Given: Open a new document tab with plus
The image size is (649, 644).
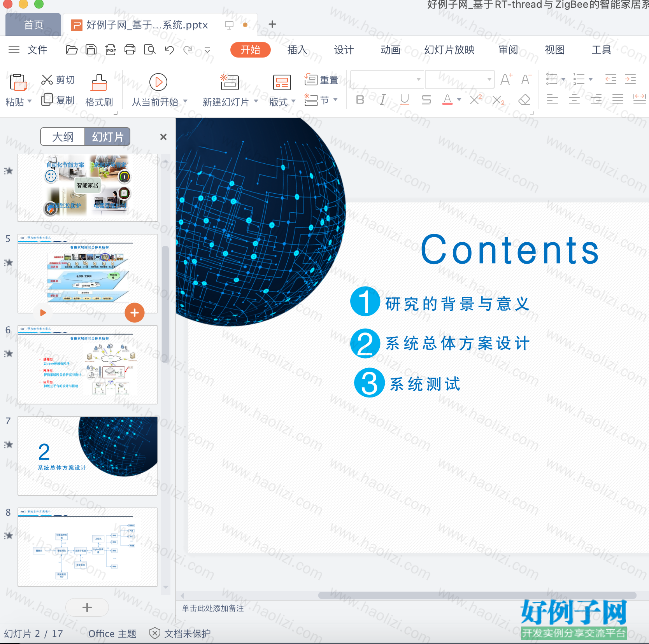Looking at the screenshot, I should click(x=272, y=24).
